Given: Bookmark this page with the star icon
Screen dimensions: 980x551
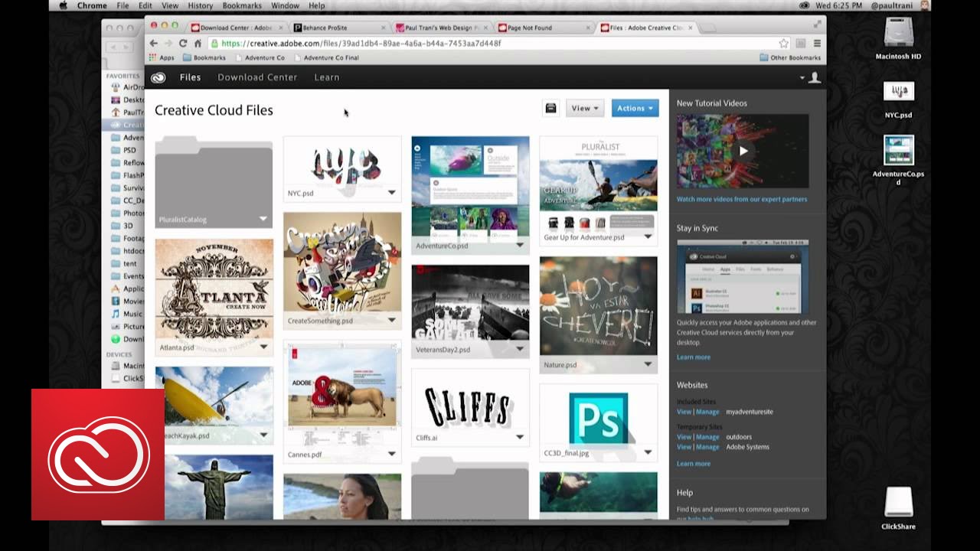Looking at the screenshot, I should tap(783, 44).
